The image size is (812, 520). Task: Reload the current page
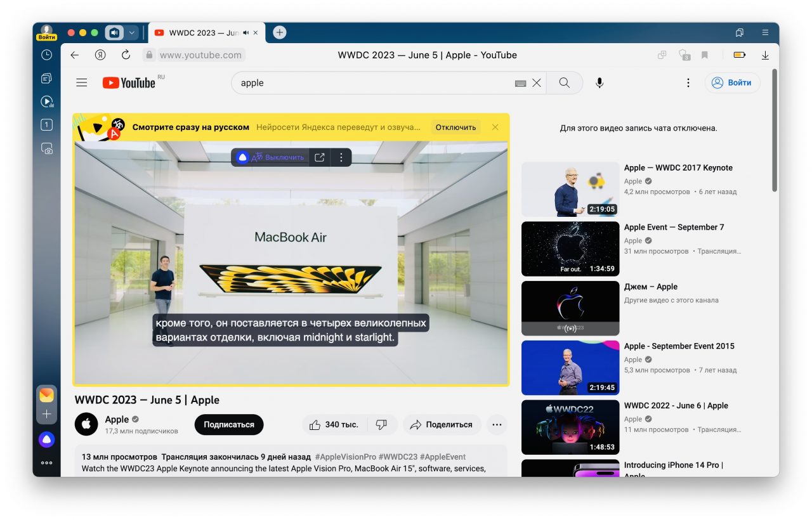[x=126, y=55]
